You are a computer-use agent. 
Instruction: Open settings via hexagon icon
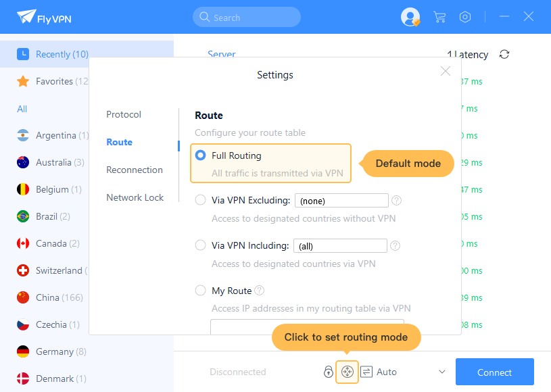click(465, 17)
